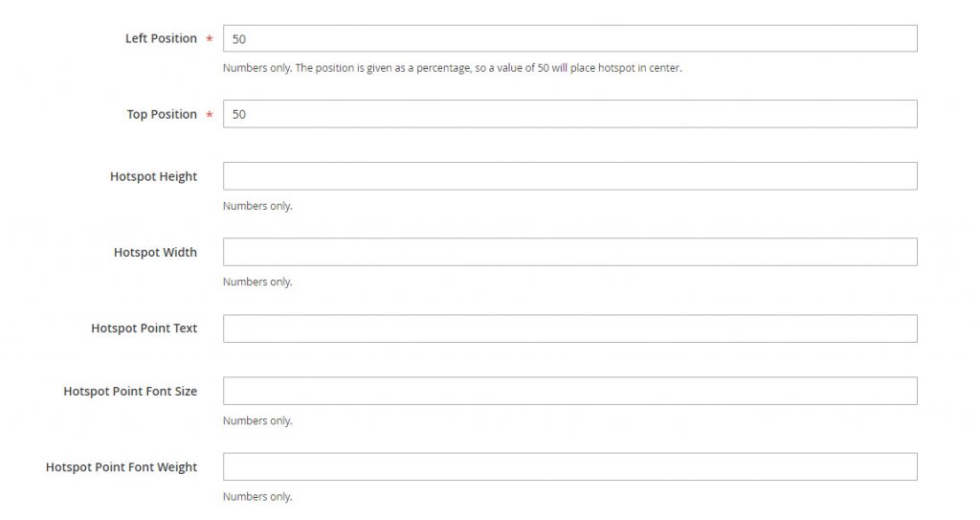Focus the Hotspot Point Text input
Image resolution: width=980 pixels, height=520 pixels.
click(x=569, y=328)
